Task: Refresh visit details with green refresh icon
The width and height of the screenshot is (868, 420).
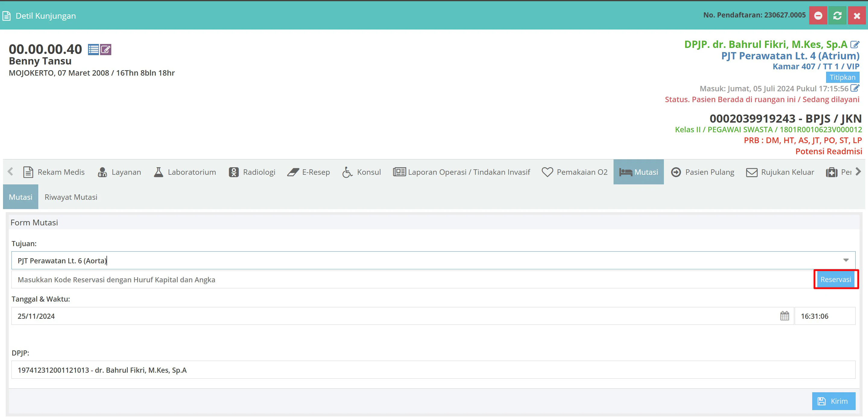Action: 837,15
